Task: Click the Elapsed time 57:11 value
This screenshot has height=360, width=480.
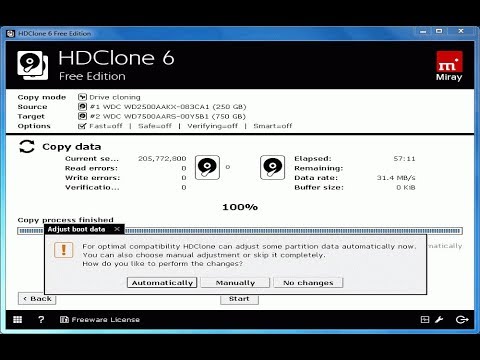Action: coord(404,159)
